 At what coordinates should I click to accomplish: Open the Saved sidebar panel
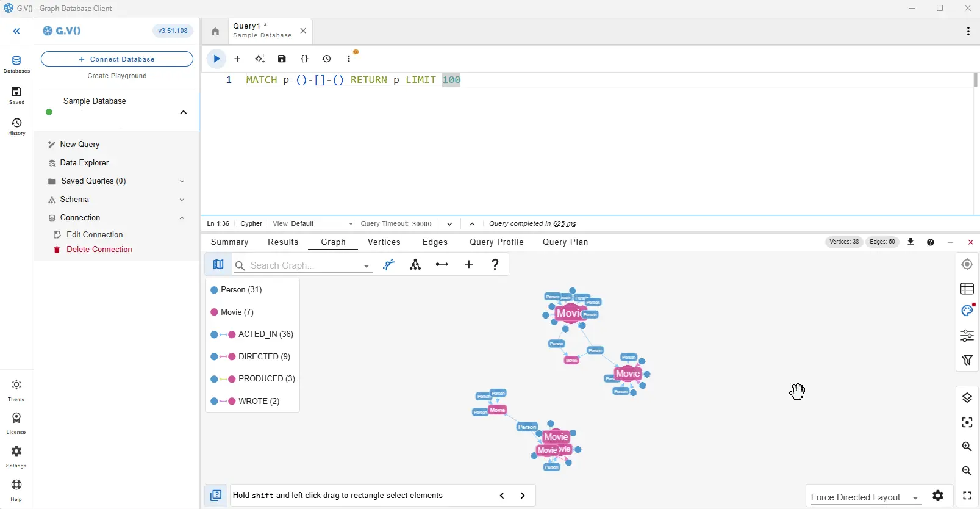pos(16,95)
